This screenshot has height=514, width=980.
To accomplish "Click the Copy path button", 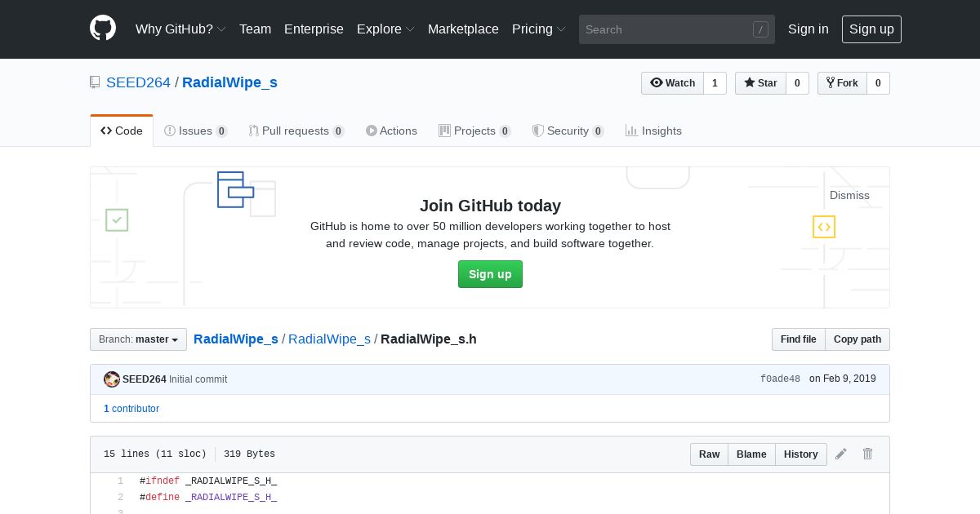I will (x=857, y=339).
